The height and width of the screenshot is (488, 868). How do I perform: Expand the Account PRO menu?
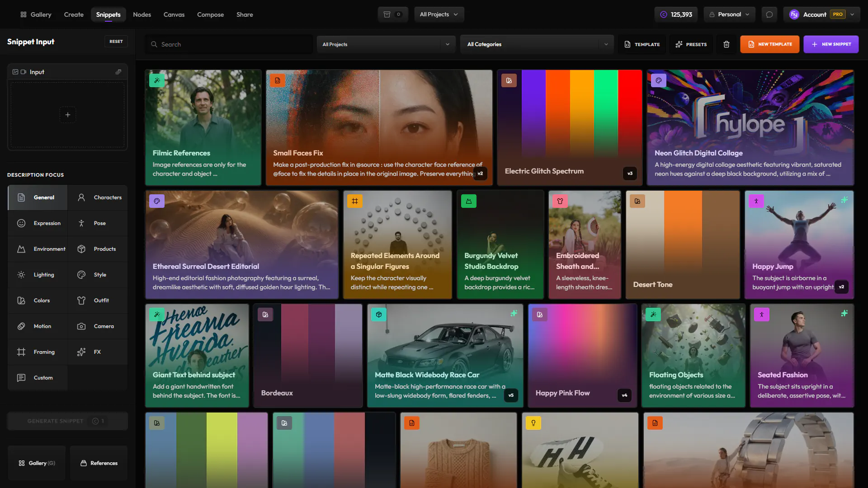821,14
